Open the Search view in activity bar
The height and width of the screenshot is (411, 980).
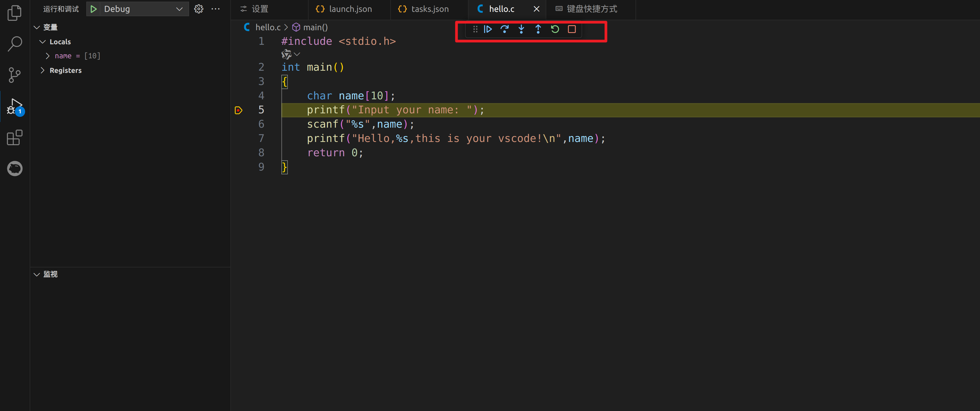(15, 44)
